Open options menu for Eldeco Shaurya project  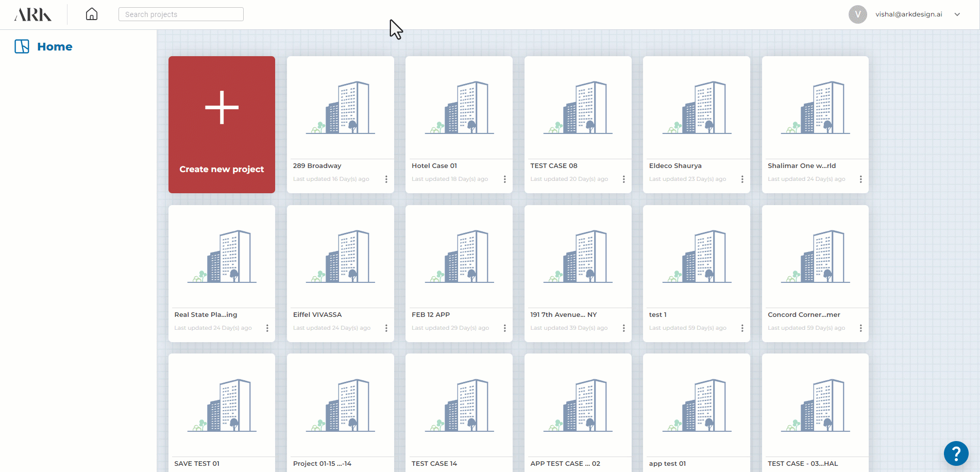[x=742, y=179]
